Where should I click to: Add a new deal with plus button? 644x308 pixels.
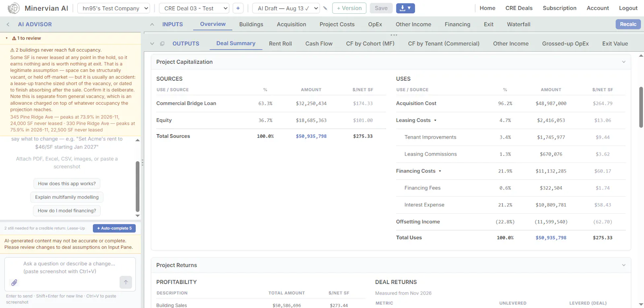point(238,8)
